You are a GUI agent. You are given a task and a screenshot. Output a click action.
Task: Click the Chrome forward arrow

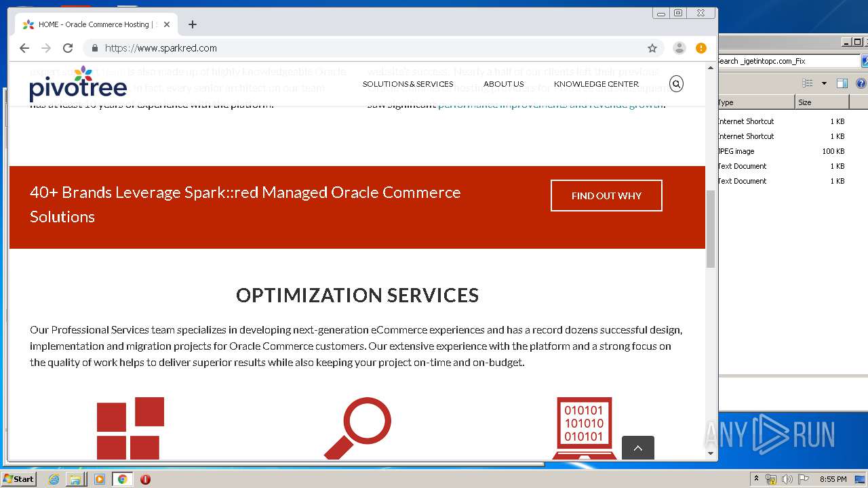pos(46,48)
